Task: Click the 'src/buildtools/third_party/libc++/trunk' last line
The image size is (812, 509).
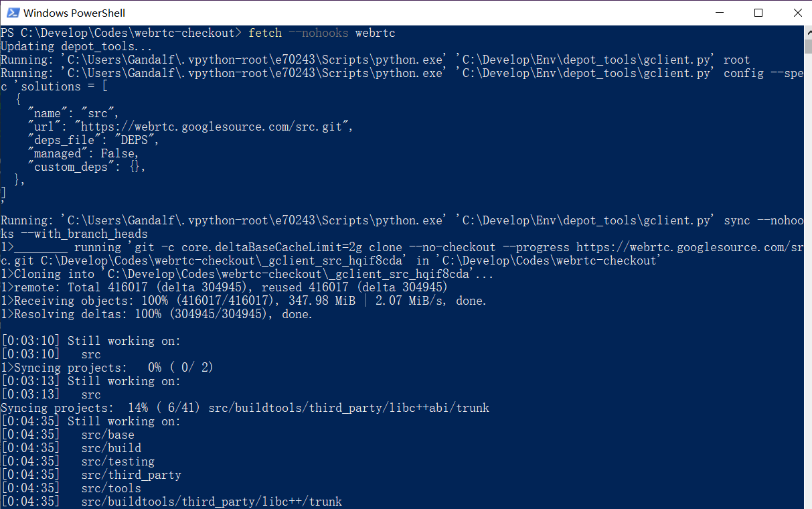Action: pyautogui.click(x=171, y=502)
